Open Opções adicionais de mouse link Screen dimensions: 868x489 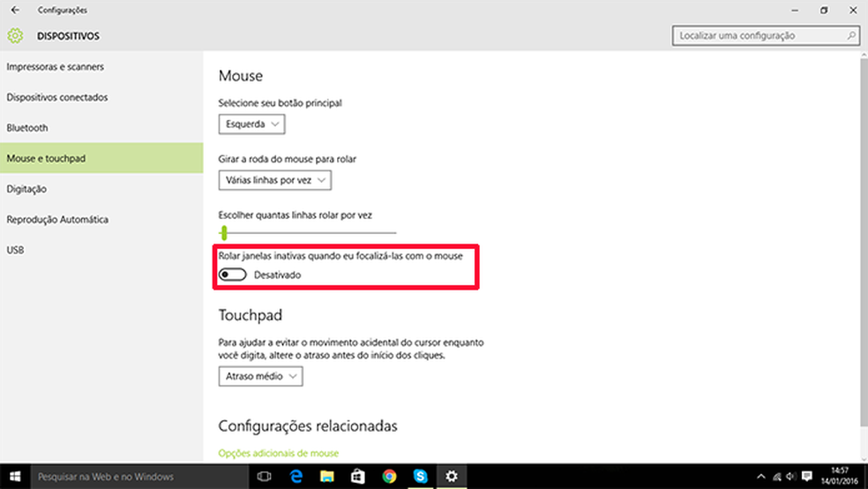279,453
